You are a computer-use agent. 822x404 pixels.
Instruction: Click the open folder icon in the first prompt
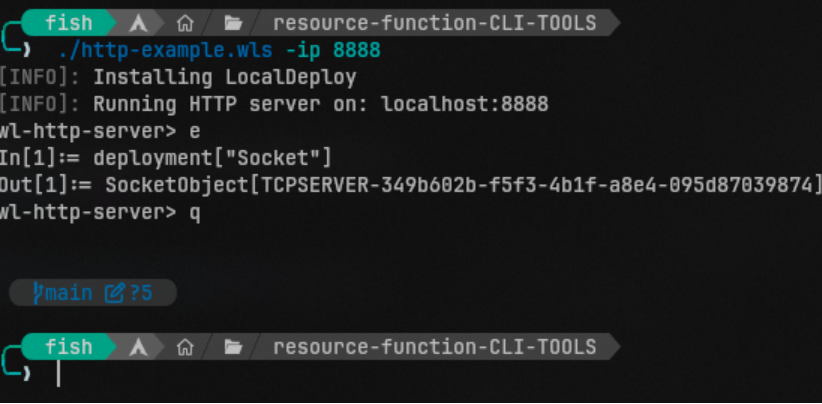(233, 22)
